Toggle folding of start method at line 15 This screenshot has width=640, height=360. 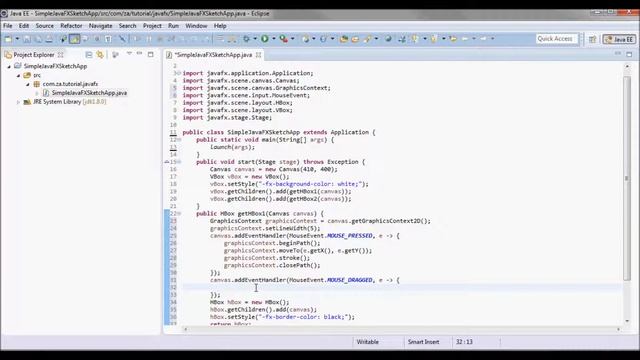point(179,162)
